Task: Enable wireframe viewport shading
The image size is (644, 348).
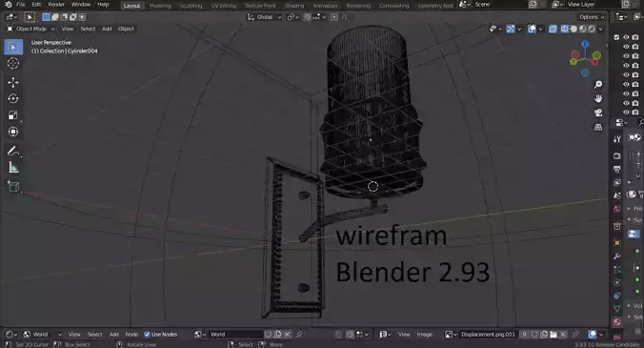Action: coord(565,29)
